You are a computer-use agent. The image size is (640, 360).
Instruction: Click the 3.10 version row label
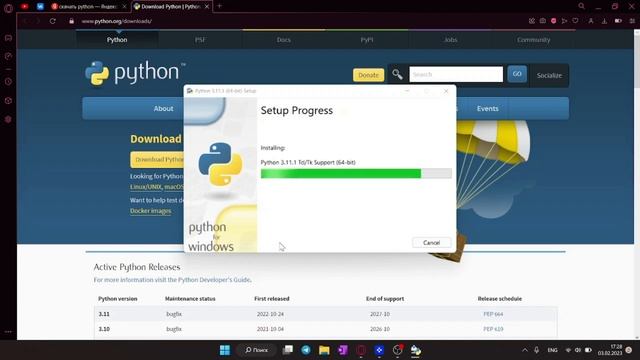coord(104,329)
